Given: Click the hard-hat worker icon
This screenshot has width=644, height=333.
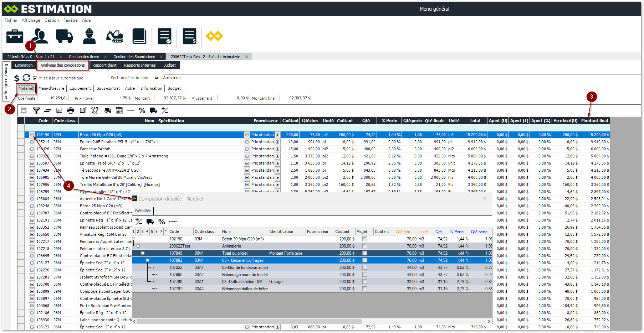Looking at the screenshot, I should [89, 36].
